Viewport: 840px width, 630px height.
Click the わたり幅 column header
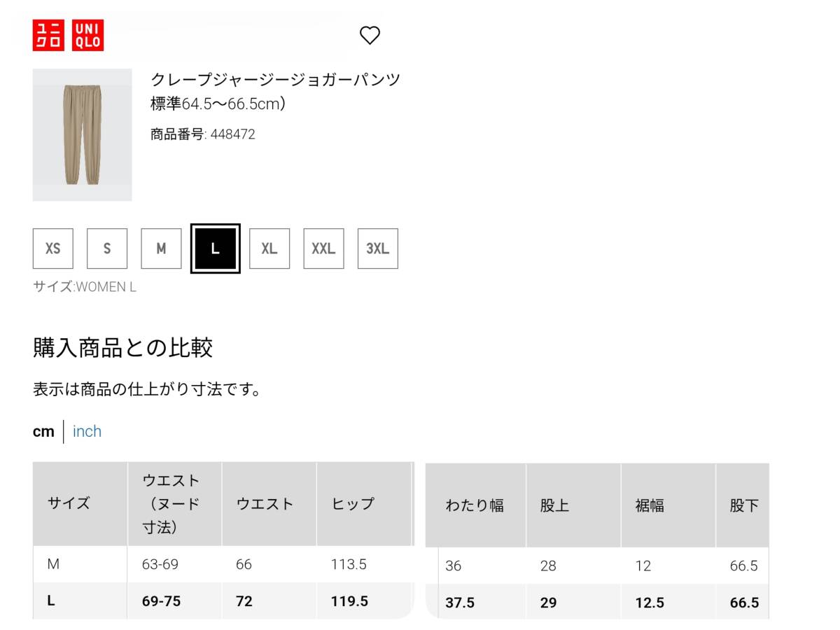475,505
